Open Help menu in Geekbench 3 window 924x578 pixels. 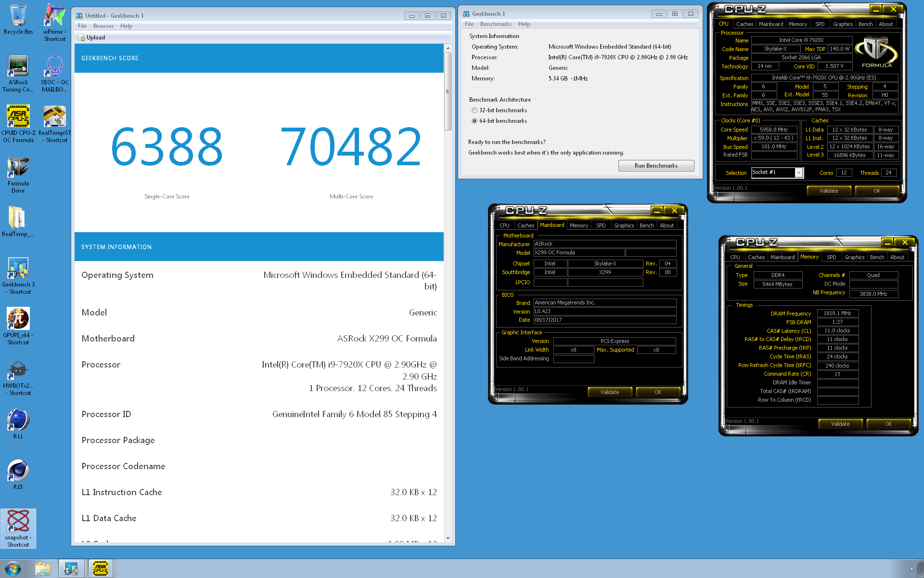click(524, 24)
